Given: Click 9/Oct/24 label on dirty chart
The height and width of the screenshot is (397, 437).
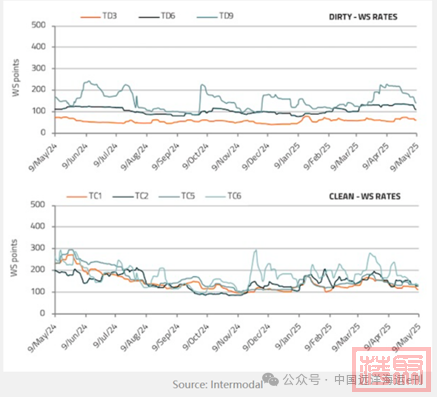Looking at the screenshot, I should [x=196, y=156].
